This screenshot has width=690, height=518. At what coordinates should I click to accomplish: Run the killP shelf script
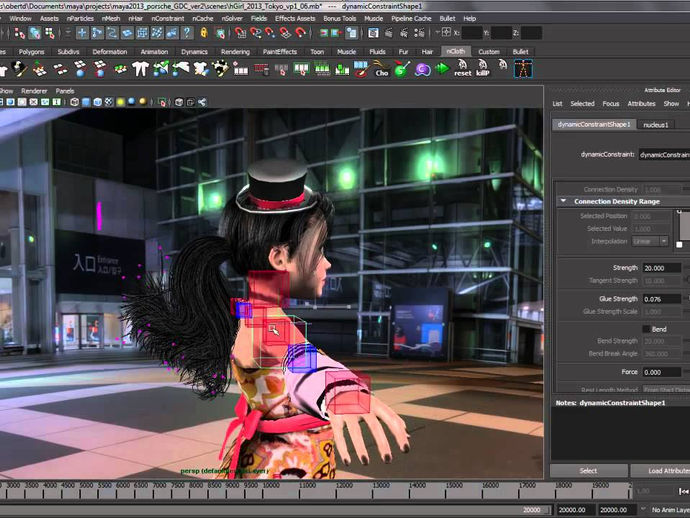click(483, 69)
